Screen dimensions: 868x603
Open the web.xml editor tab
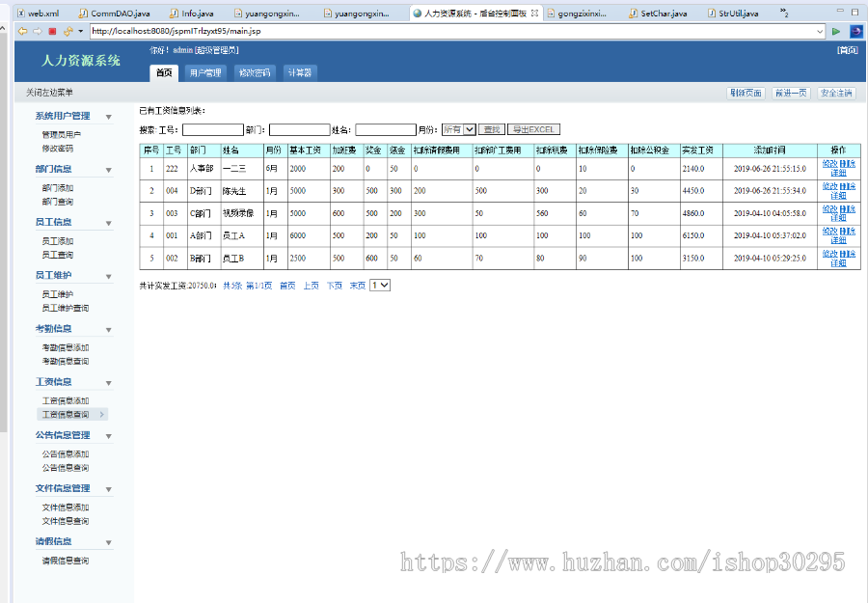39,14
